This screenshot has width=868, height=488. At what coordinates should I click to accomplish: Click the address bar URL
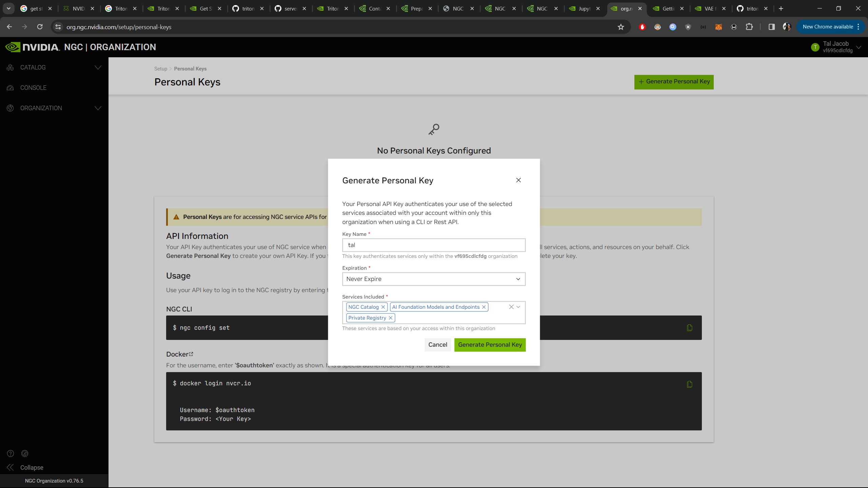pyautogui.click(x=119, y=27)
